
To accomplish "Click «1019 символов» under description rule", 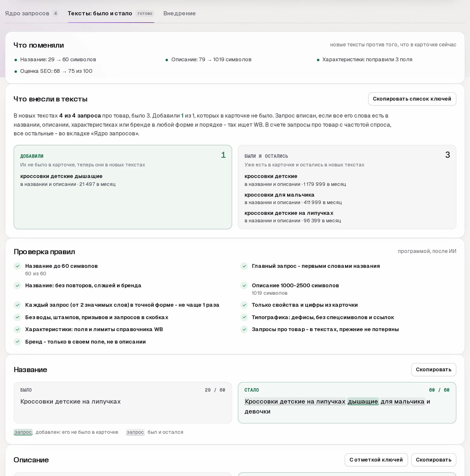I will 270,293.
